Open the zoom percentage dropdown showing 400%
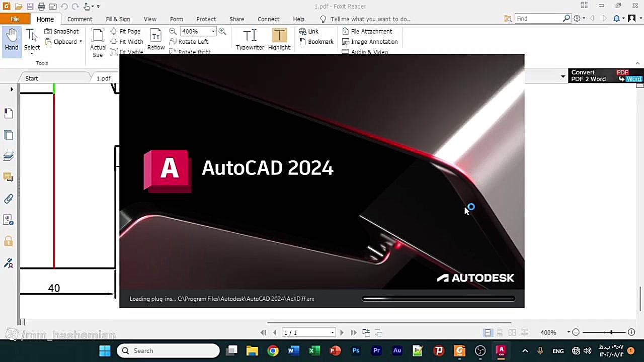Viewport: 644px width, 362px height. [x=213, y=31]
